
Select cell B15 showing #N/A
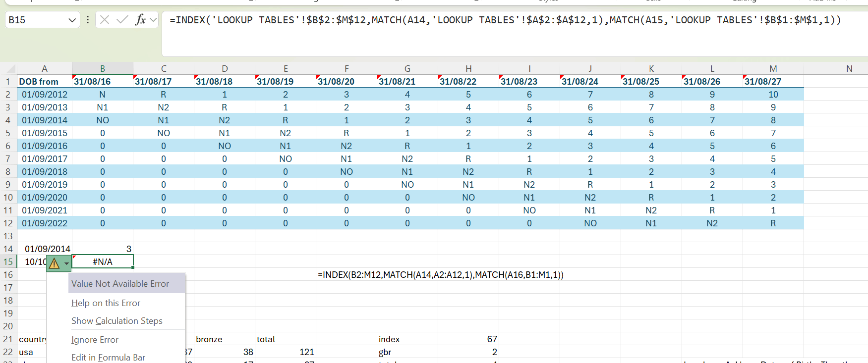point(103,261)
